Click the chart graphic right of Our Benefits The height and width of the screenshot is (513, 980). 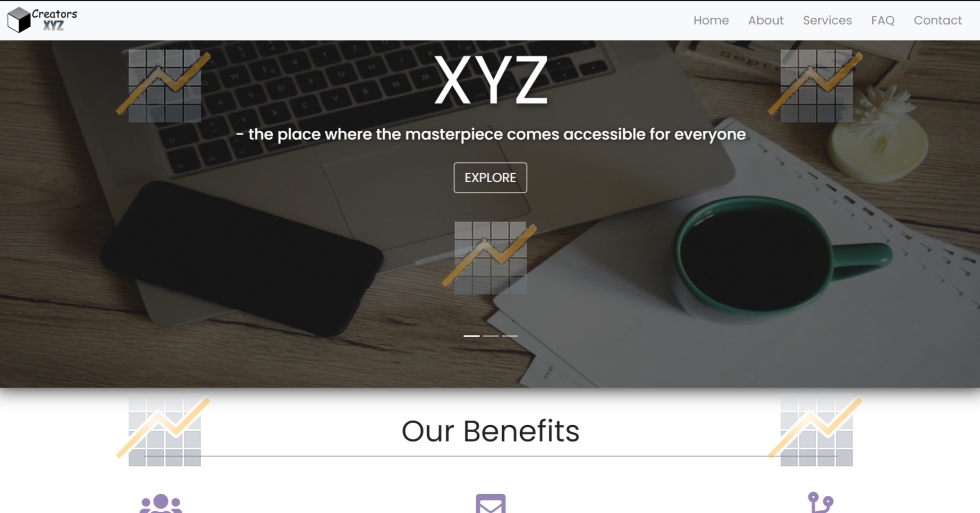816,431
